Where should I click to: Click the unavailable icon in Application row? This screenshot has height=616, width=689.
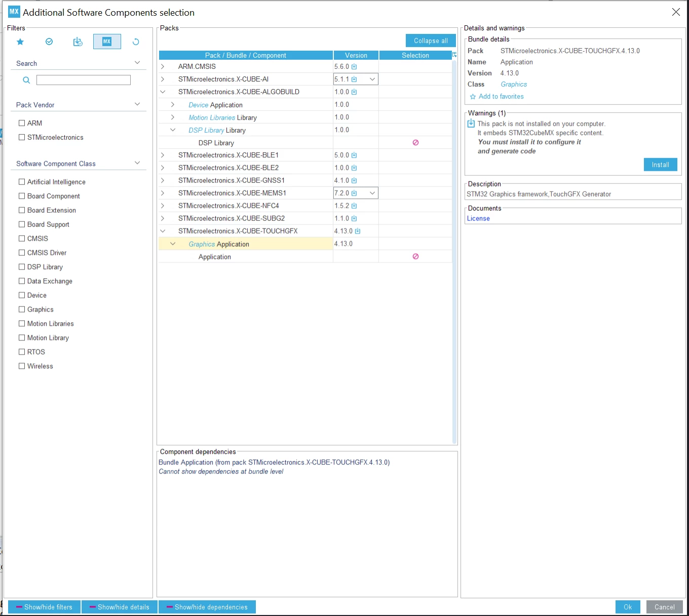(415, 257)
